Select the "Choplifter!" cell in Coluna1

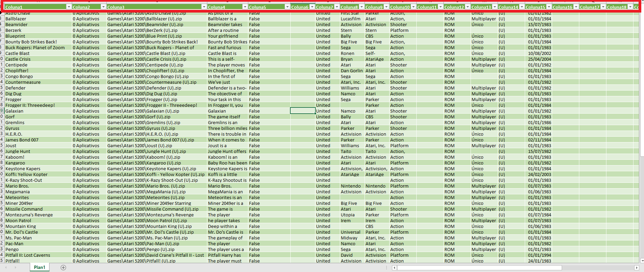click(x=38, y=71)
